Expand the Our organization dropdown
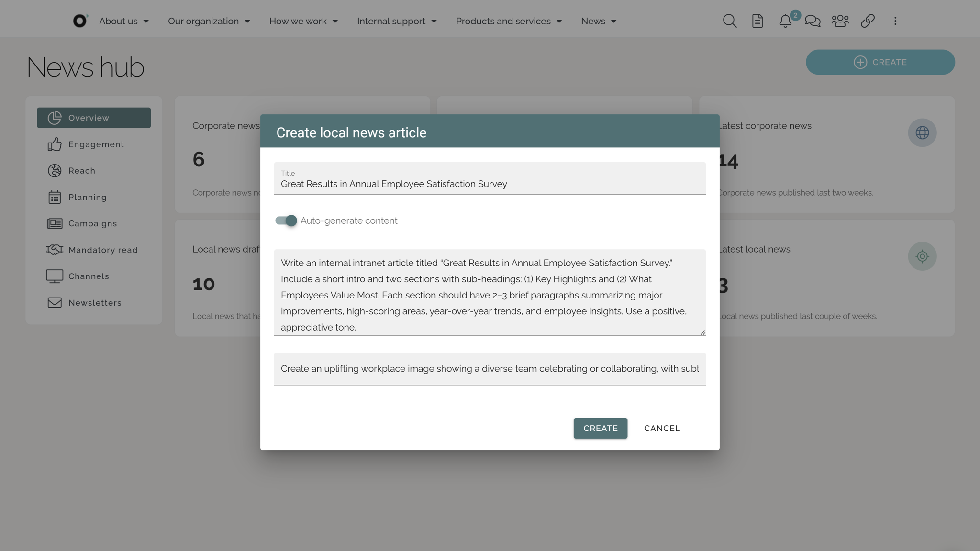 [209, 21]
